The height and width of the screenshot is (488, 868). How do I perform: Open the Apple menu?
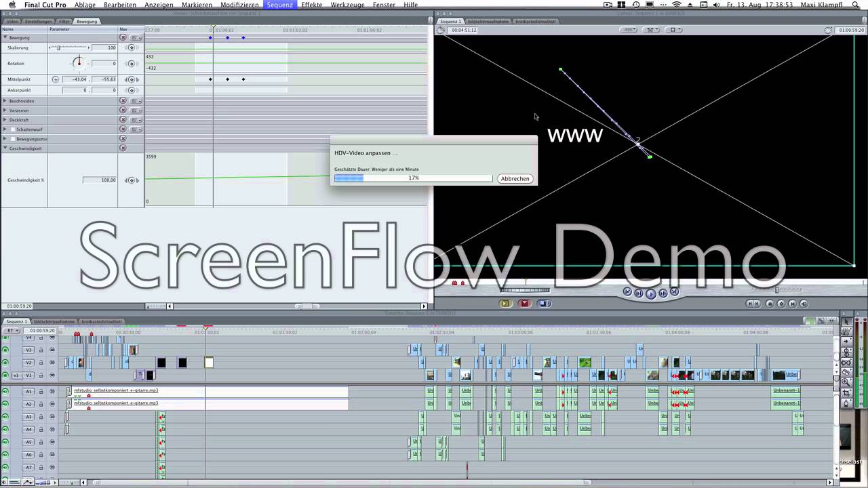pyautogui.click(x=11, y=5)
